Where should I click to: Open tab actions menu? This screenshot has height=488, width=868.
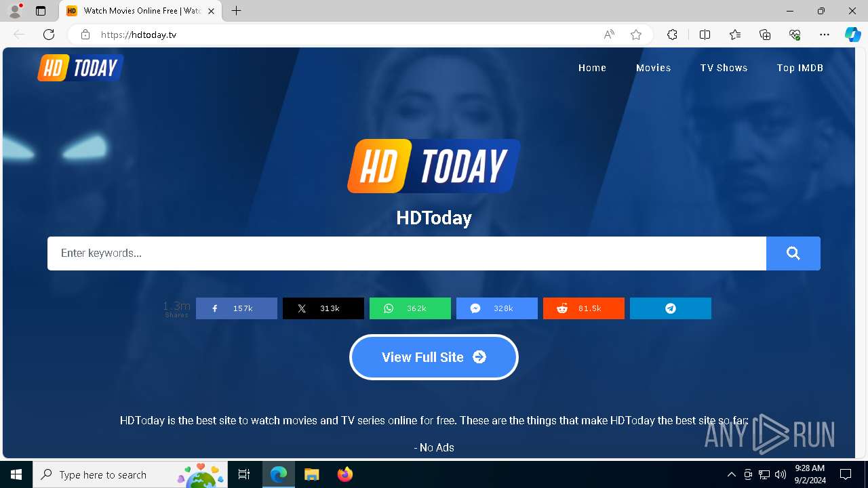(41, 11)
